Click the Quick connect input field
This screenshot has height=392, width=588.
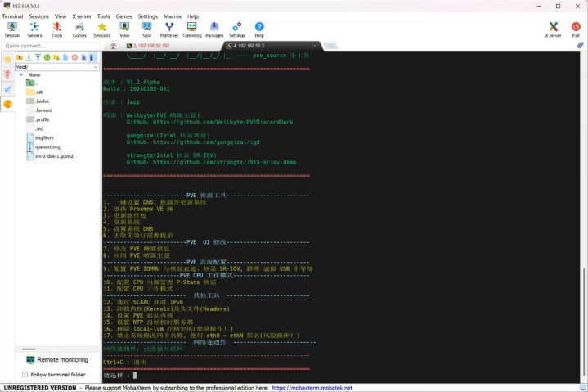51,46
